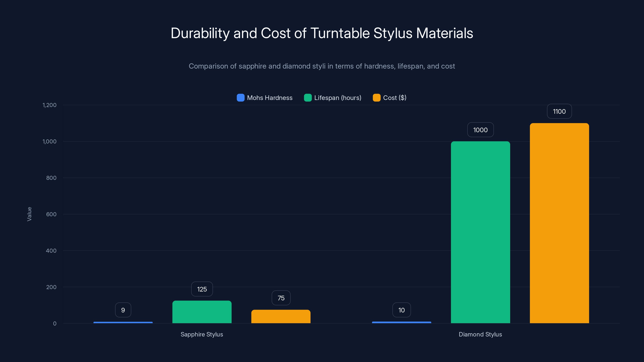Click the Sapphire Stylus hardness bar
This screenshot has width=644, height=362.
[x=123, y=323]
